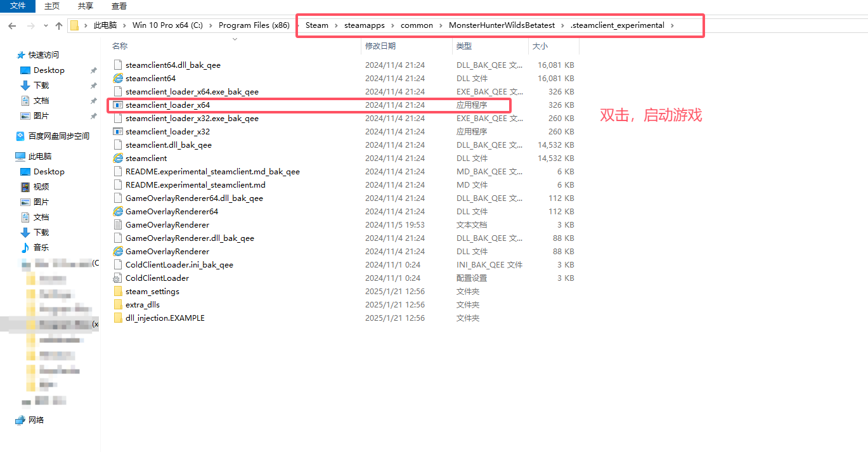Viewport: 868px width, 452px height.
Task: Click the steam_settings folder icon
Action: tap(118, 292)
